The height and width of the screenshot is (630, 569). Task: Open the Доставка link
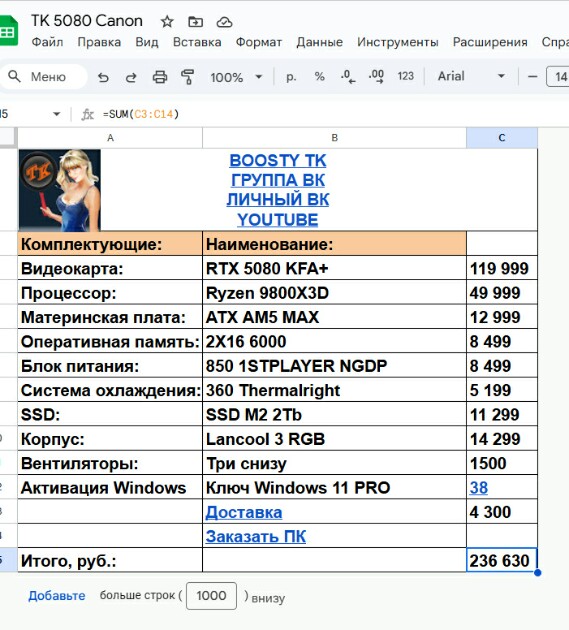click(x=244, y=512)
